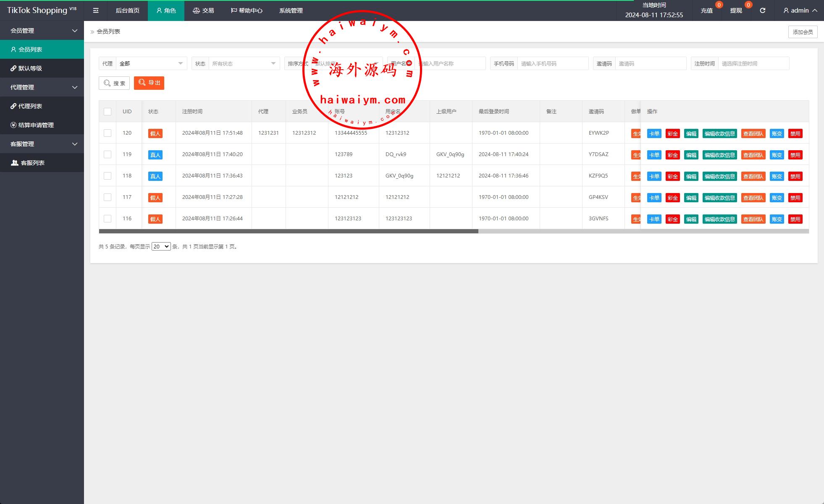This screenshot has width=824, height=504.
Task: Tick the checkbox for UID 117 row
Action: click(x=108, y=197)
